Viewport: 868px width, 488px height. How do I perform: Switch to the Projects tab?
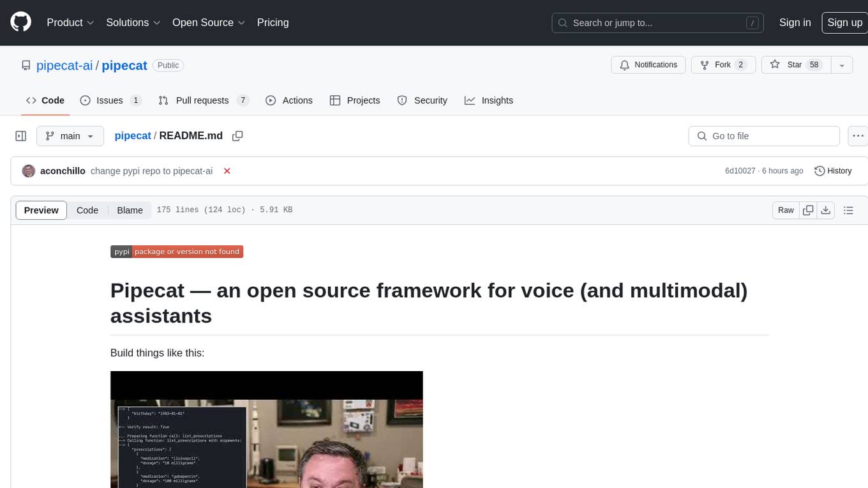click(x=355, y=100)
